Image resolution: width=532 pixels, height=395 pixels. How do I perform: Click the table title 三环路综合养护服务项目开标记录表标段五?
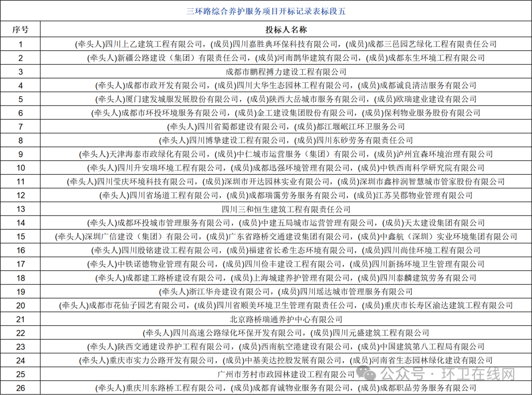[x=266, y=11]
